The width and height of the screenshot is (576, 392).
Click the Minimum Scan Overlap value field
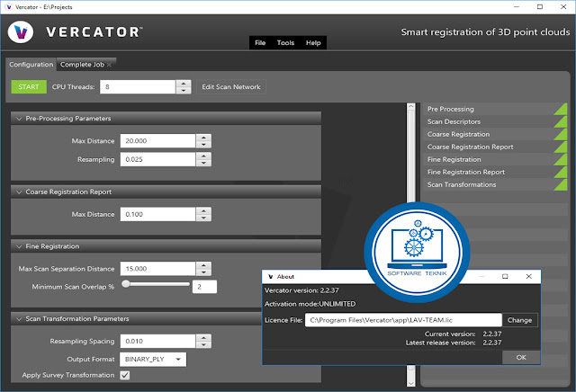pos(204,287)
